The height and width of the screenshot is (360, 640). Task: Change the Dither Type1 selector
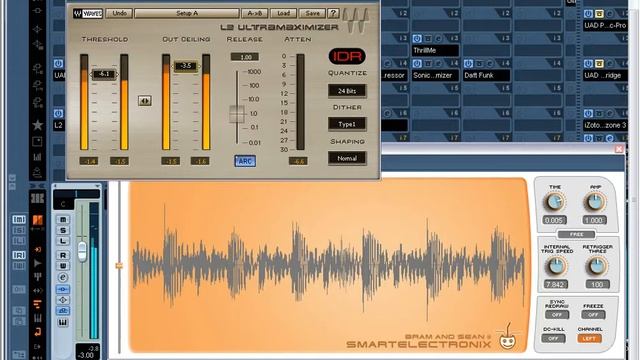pyautogui.click(x=347, y=124)
